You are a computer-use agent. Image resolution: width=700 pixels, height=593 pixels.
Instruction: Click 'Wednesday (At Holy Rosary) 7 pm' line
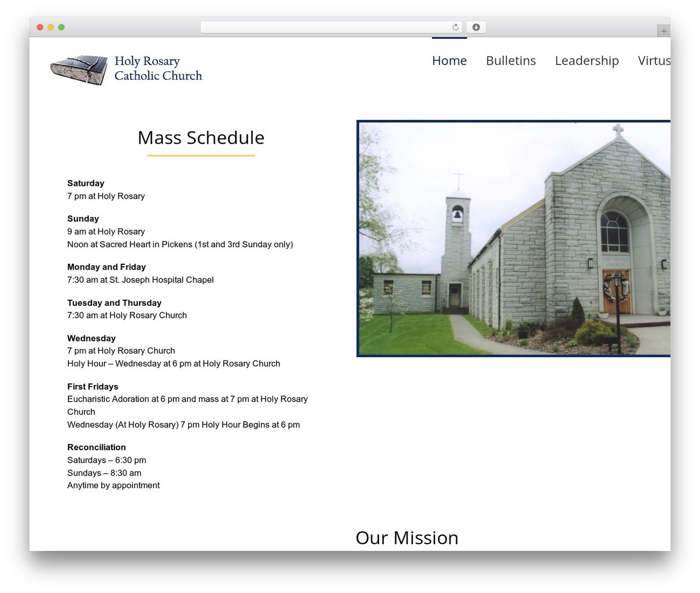(x=184, y=425)
